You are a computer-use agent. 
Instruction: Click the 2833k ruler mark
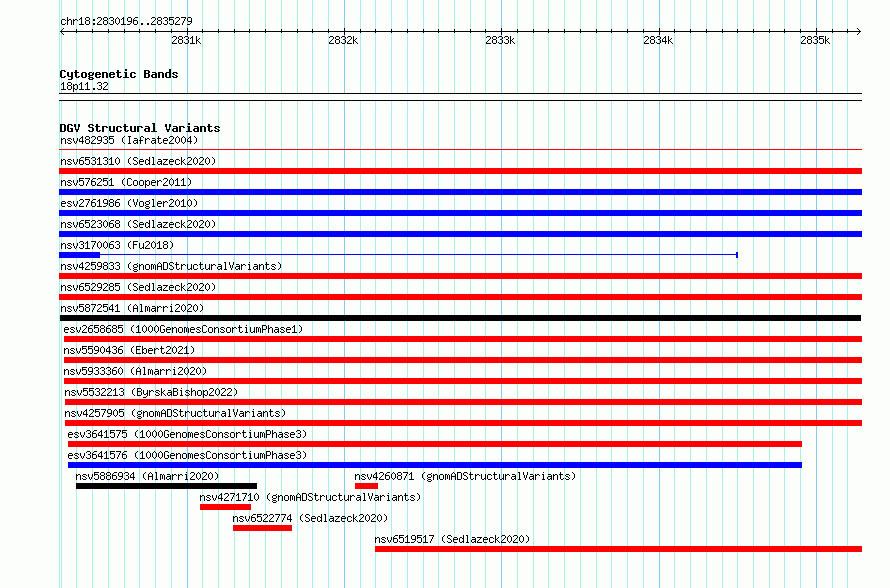[501, 40]
